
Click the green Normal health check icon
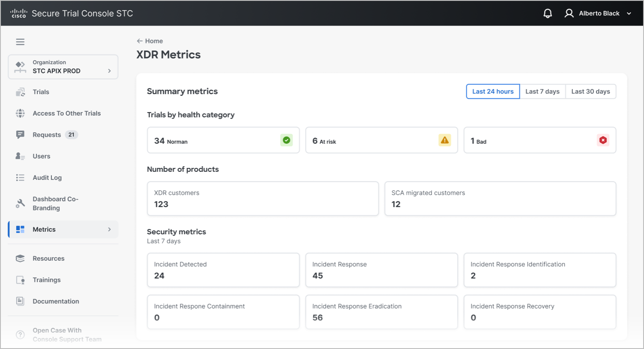click(x=287, y=140)
